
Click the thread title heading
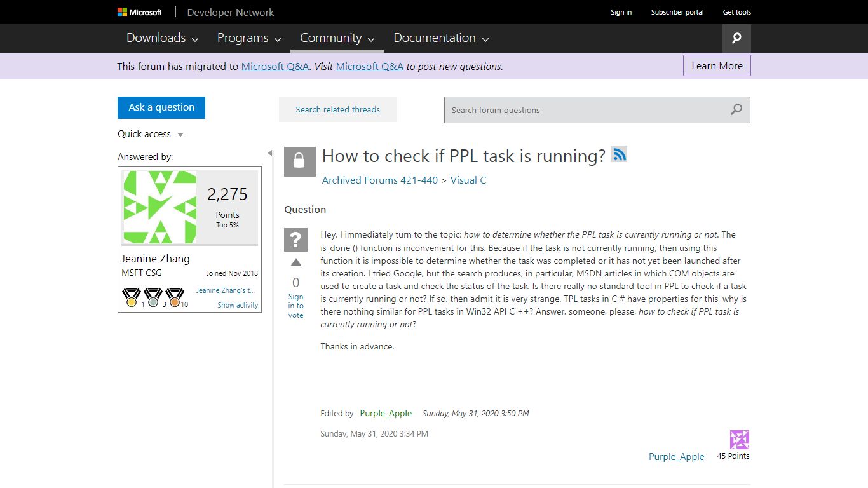pos(464,156)
